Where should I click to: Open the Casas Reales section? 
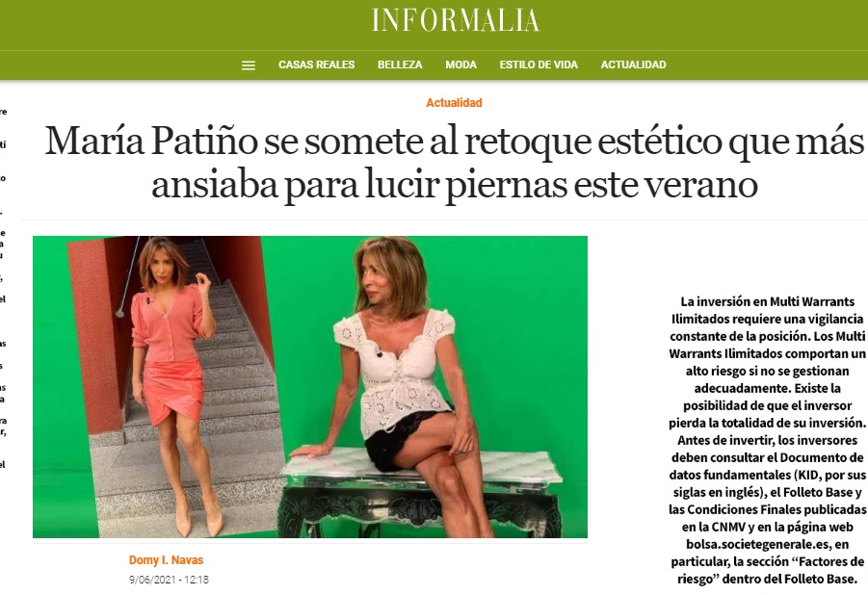(x=317, y=65)
